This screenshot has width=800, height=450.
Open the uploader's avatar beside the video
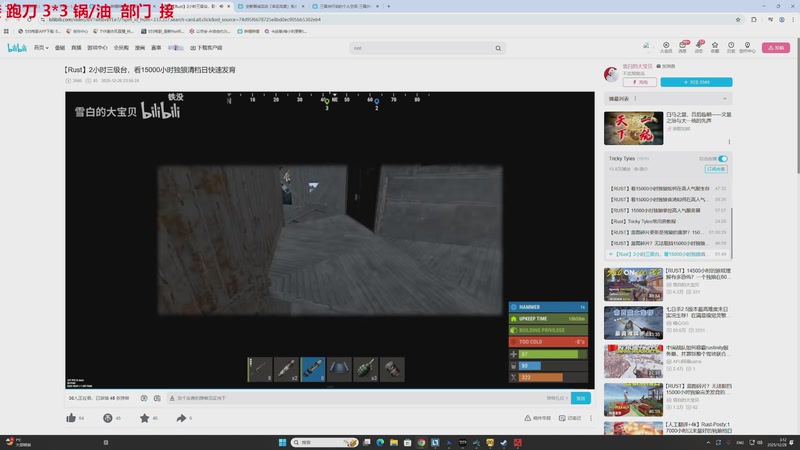tap(611, 74)
